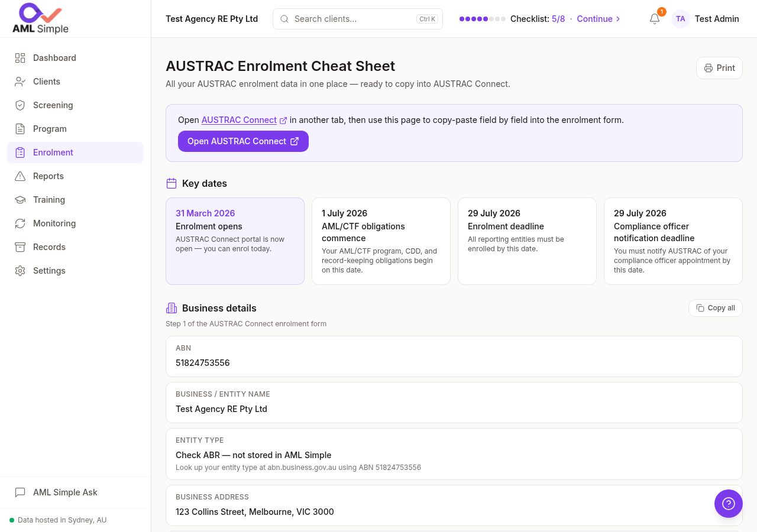Image resolution: width=757 pixels, height=532 pixels.
Task: Click the Reports warning triangle icon
Action: point(20,176)
